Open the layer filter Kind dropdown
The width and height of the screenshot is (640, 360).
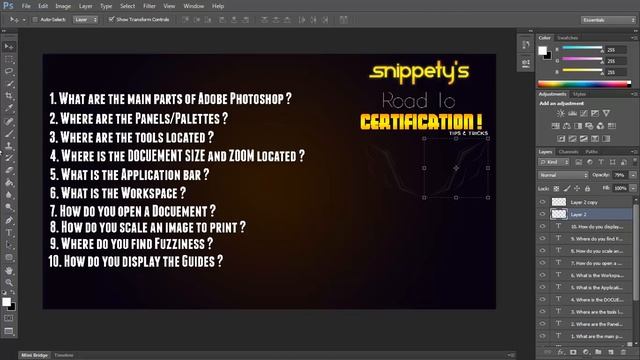click(x=554, y=162)
